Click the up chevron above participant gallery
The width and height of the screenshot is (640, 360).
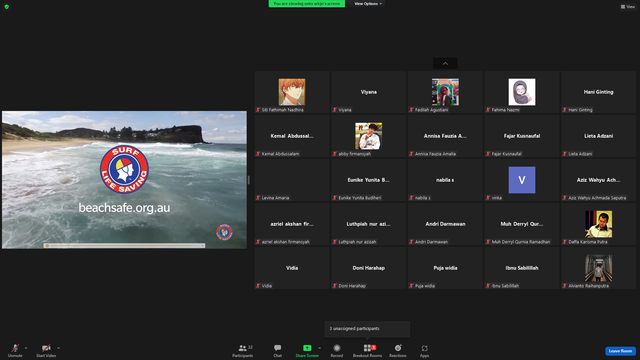tap(445, 64)
